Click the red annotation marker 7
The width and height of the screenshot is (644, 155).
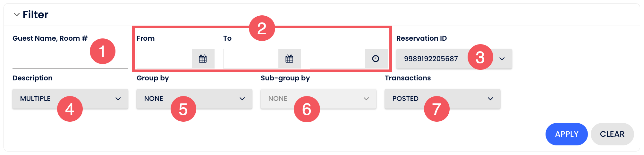point(436,109)
